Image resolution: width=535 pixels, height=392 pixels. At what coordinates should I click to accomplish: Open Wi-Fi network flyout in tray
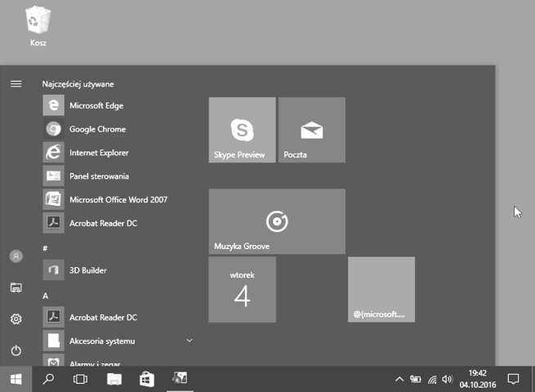pyautogui.click(x=432, y=379)
